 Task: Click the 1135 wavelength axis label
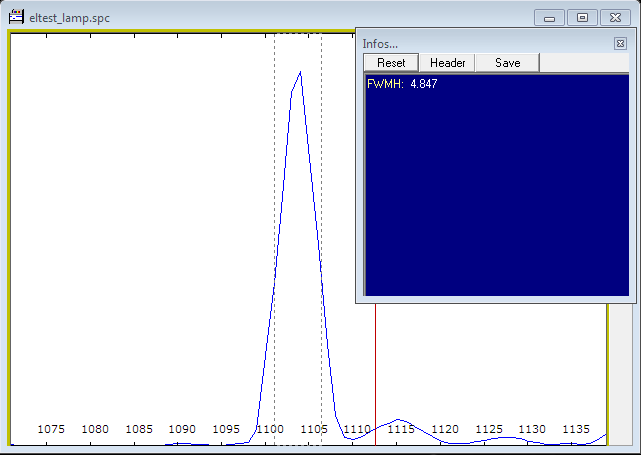575,429
